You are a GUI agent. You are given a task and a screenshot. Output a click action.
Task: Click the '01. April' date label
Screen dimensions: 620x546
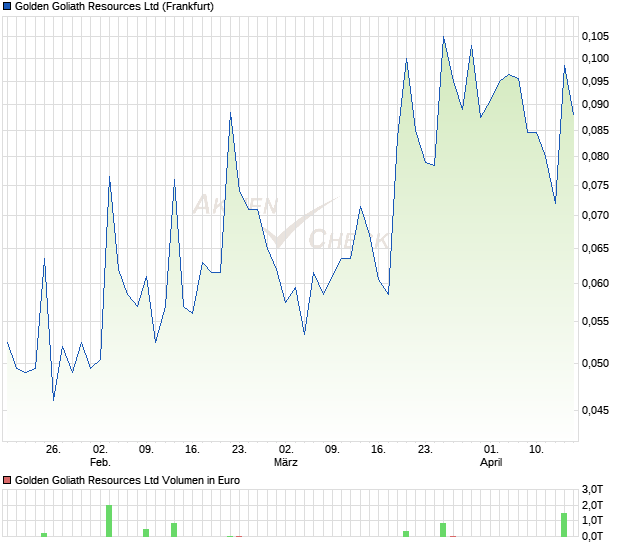491,456
